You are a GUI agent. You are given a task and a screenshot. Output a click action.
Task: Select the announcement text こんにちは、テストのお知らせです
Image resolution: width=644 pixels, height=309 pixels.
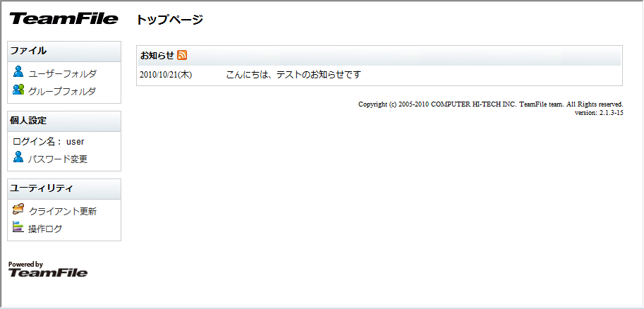293,74
